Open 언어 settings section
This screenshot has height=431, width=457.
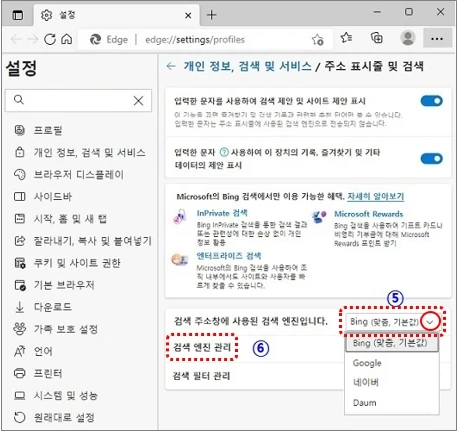[33, 351]
